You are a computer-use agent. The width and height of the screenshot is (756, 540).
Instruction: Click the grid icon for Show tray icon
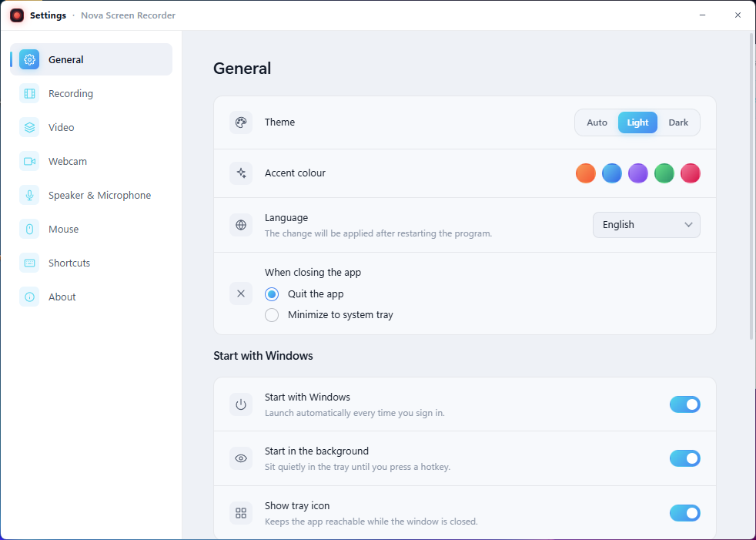click(241, 513)
